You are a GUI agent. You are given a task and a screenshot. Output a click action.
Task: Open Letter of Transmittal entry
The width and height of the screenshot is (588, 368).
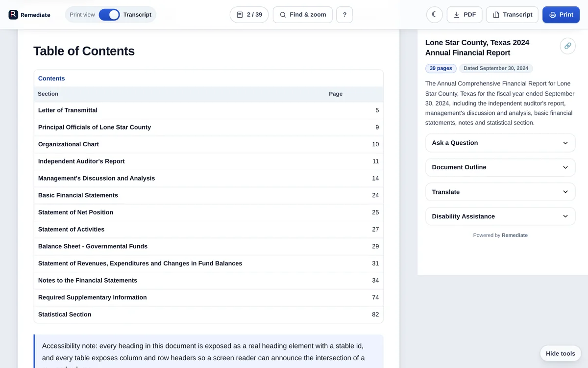pyautogui.click(x=208, y=110)
